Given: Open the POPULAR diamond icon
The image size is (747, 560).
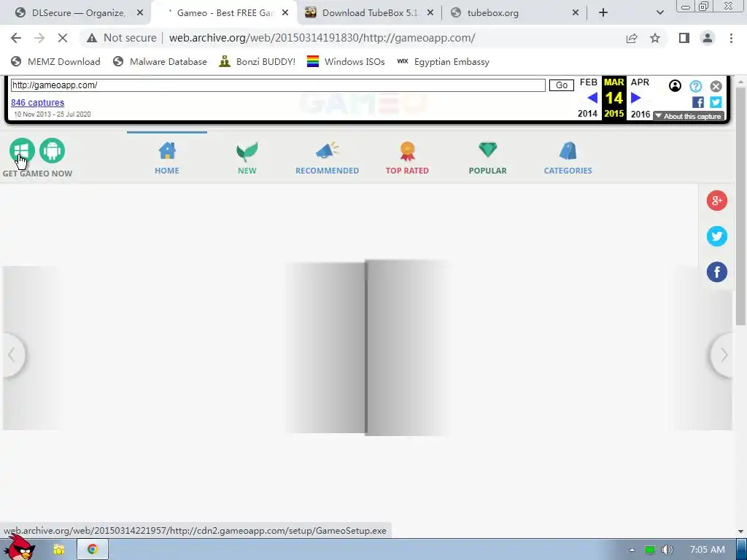Looking at the screenshot, I should click(x=488, y=150).
